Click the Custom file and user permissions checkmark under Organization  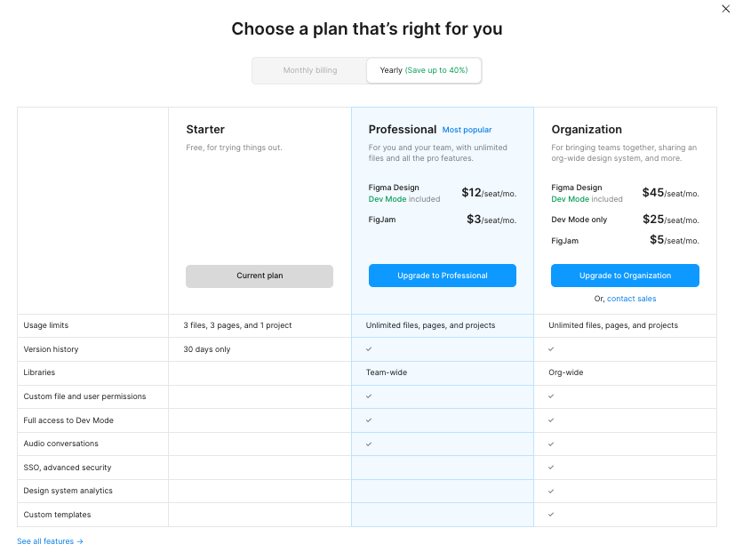552,396
